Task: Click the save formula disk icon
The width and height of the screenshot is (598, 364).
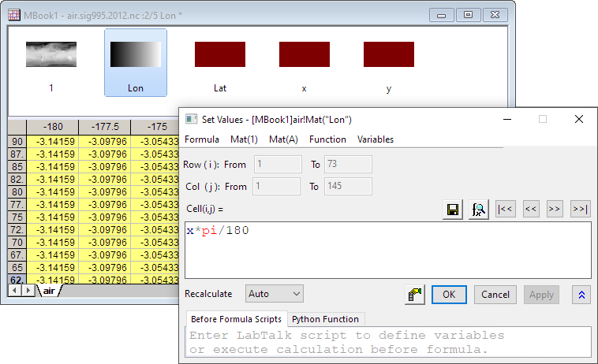Action: [x=453, y=210]
